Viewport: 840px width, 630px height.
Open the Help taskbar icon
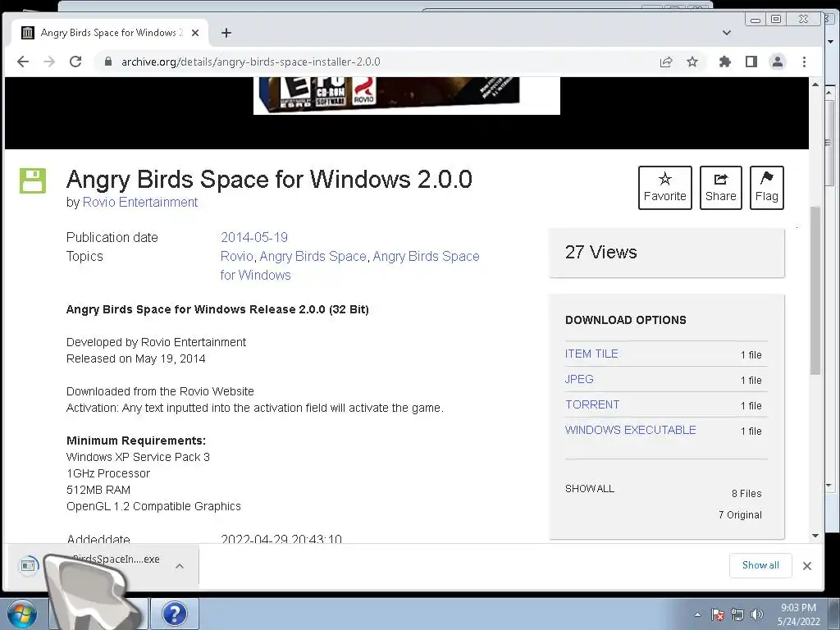pos(174,614)
